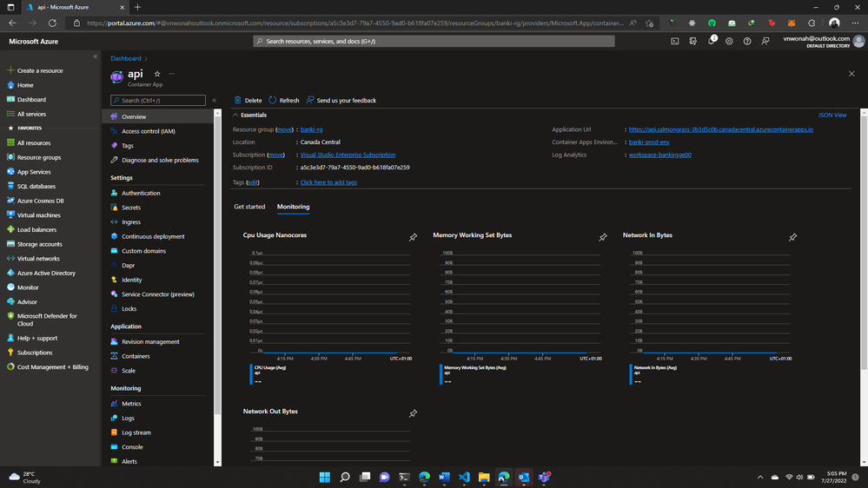Open the Ingress settings menu item
This screenshot has width=868, height=488.
(x=131, y=222)
